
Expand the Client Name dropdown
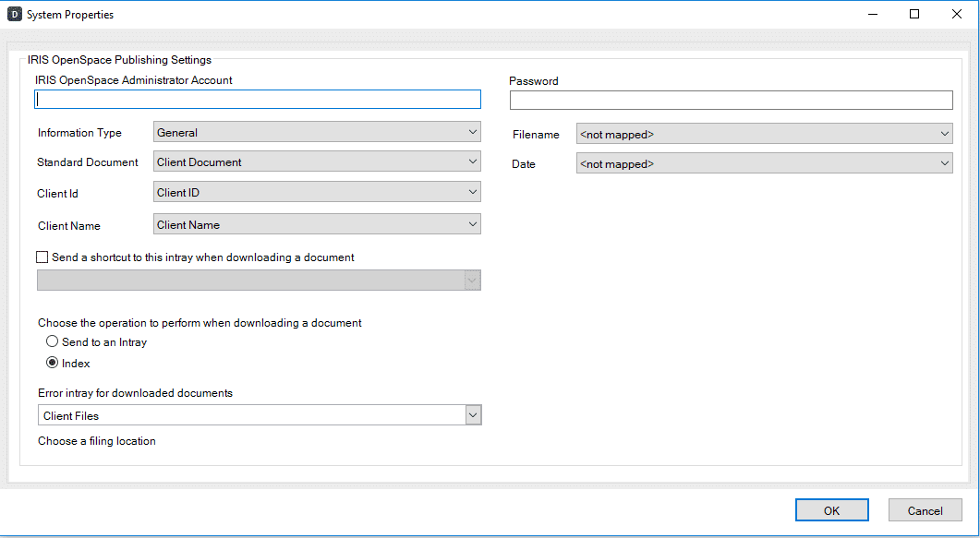click(316, 224)
